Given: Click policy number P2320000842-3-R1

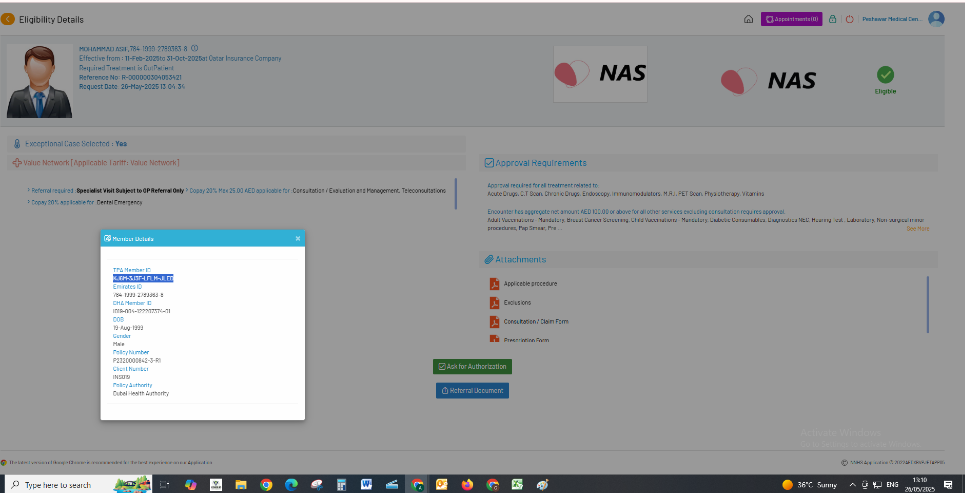Looking at the screenshot, I should [x=137, y=361].
